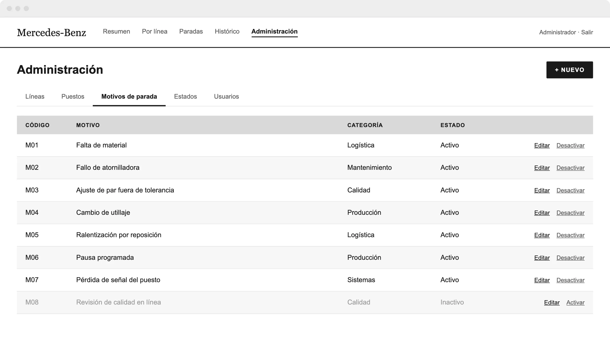Edit the M01 Falta de material row

coord(542,145)
